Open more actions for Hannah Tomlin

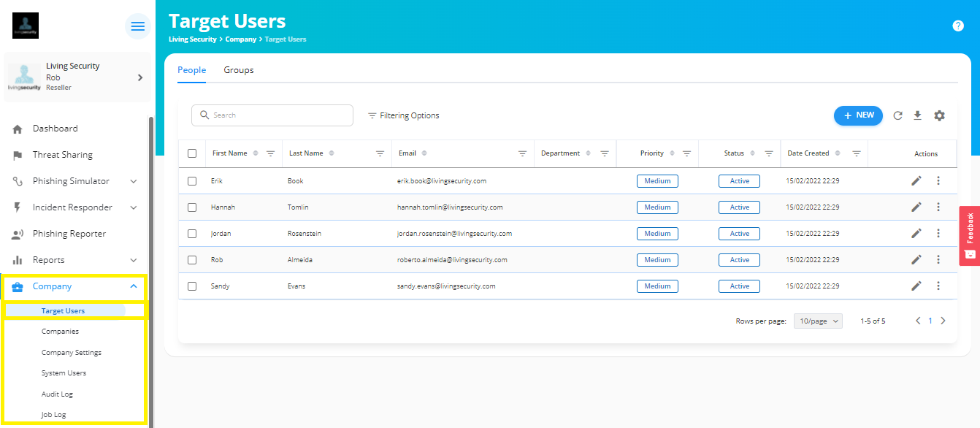click(x=938, y=207)
